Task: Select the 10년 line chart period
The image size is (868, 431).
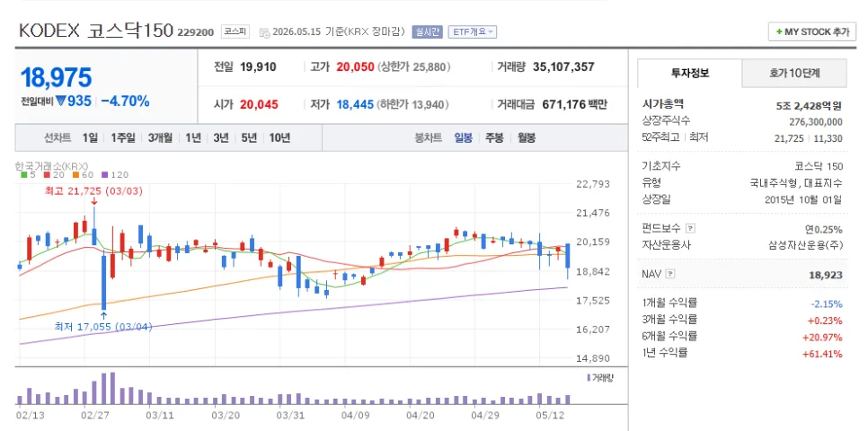Action: coord(279,138)
